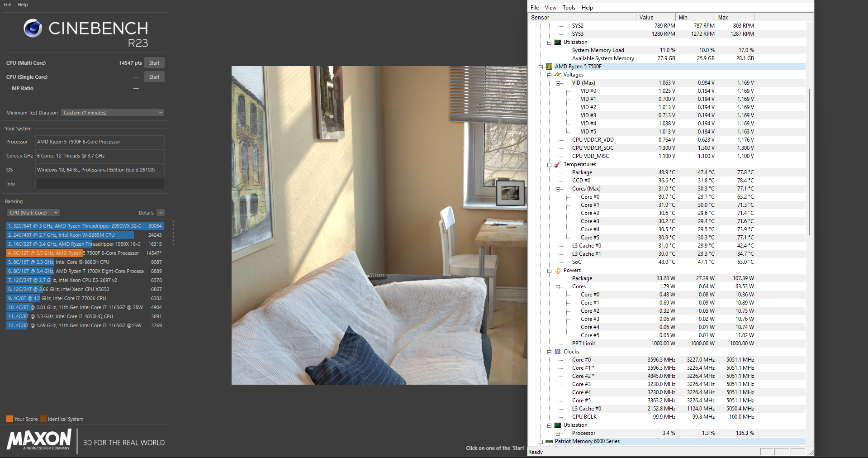Select the Intel Xeon W-3265M ranking entry

point(85,235)
